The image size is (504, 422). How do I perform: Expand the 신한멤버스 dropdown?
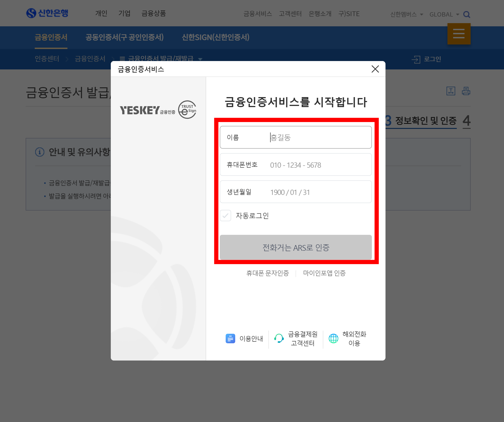[x=407, y=15]
